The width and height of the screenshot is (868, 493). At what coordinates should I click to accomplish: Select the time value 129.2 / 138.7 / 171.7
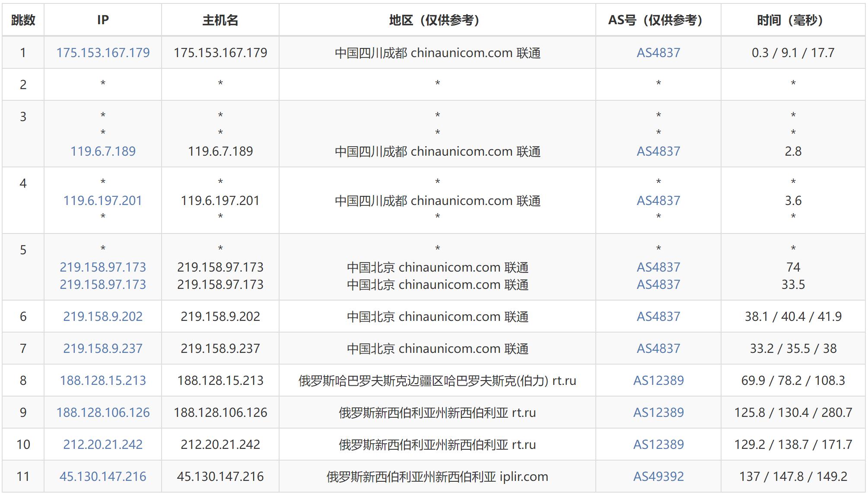[x=793, y=445]
